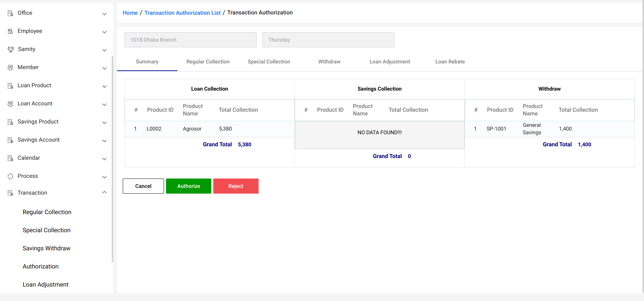The width and height of the screenshot is (644, 301).
Task: Expand the Samity menu chevron
Action: pos(104,50)
